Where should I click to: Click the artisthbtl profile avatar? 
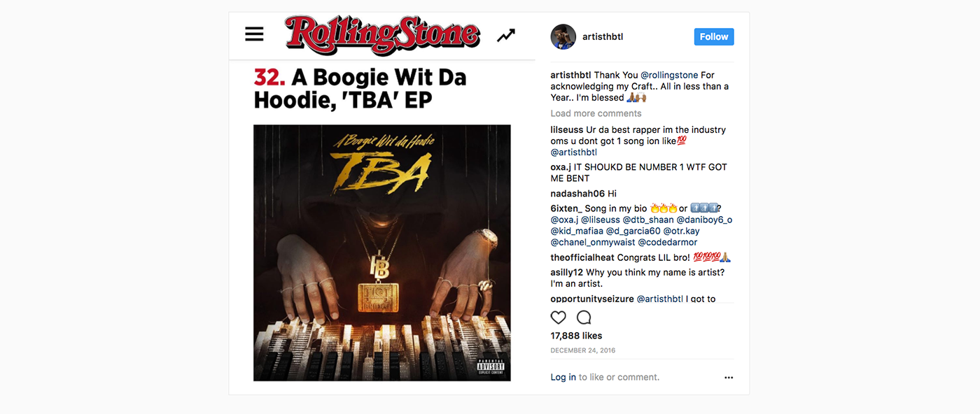[563, 37]
